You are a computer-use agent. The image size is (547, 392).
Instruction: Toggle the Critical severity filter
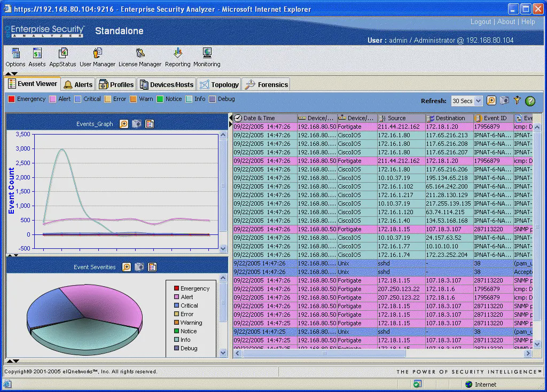pos(78,99)
